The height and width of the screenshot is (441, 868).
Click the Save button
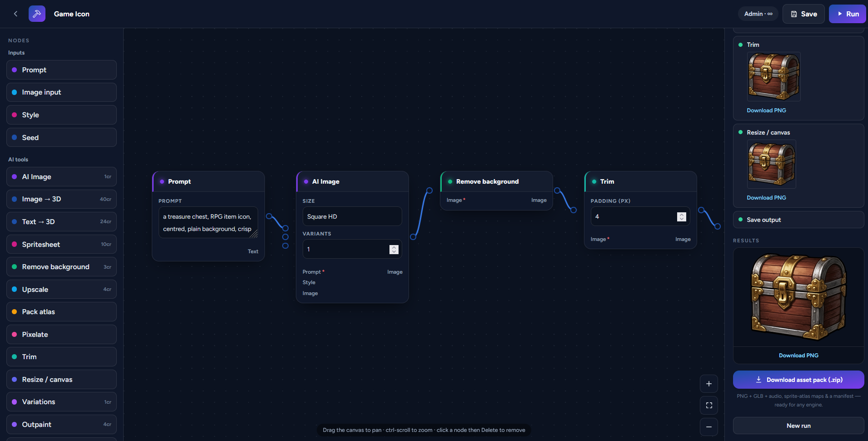tap(803, 14)
